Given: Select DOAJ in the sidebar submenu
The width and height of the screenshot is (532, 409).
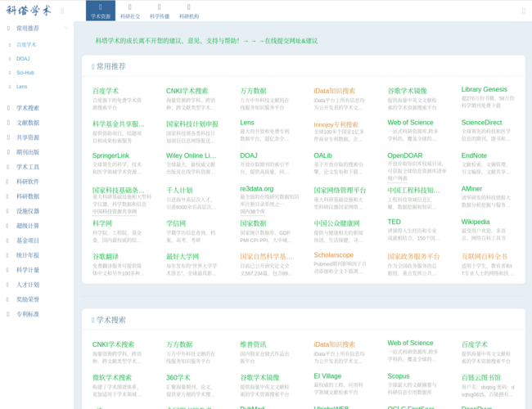Looking at the screenshot, I should pyautogui.click(x=23, y=59).
